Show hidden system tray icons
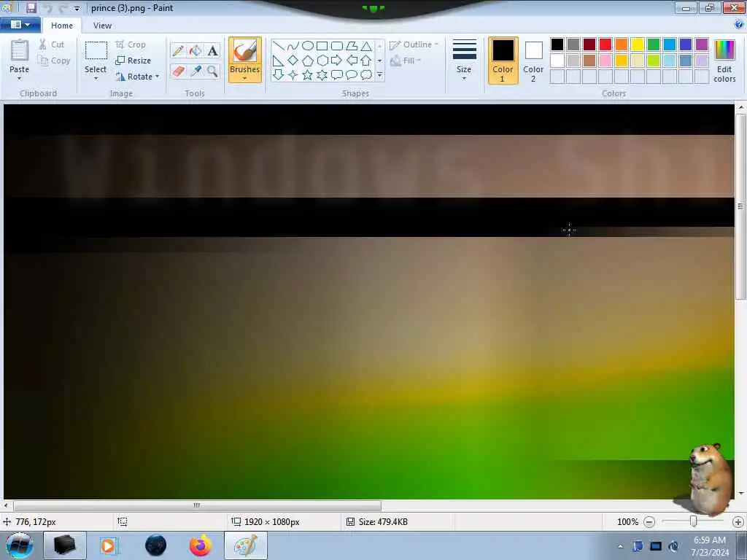 (x=620, y=546)
